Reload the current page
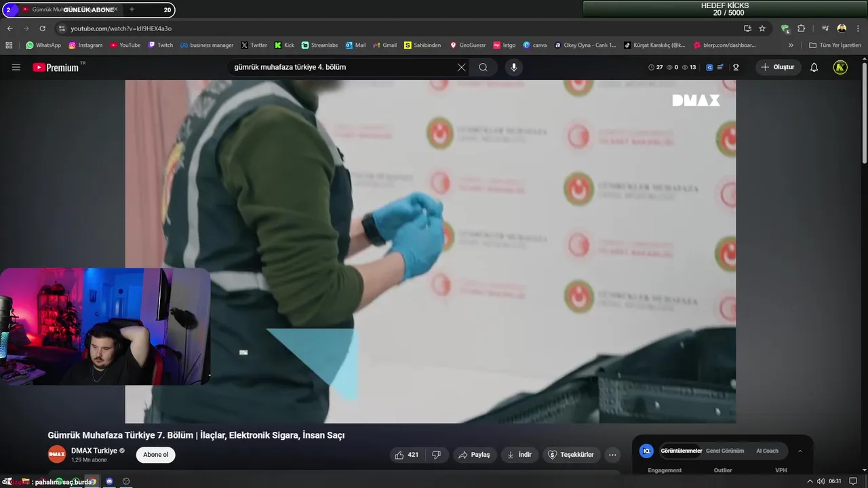868x488 pixels. pyautogui.click(x=42, y=28)
